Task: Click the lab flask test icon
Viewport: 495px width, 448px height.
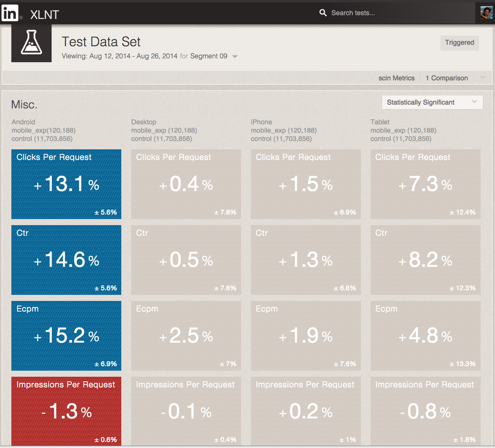Action: pos(31,43)
